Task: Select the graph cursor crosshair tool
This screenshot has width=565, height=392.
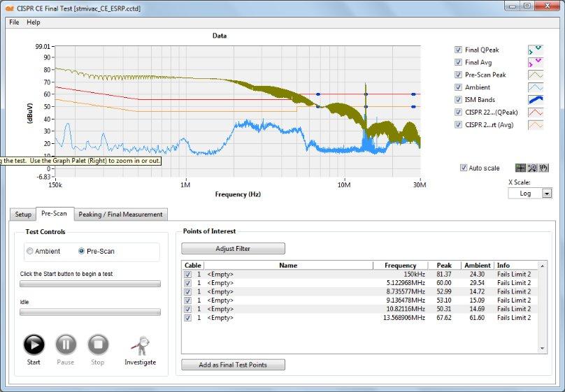Action: click(520, 168)
